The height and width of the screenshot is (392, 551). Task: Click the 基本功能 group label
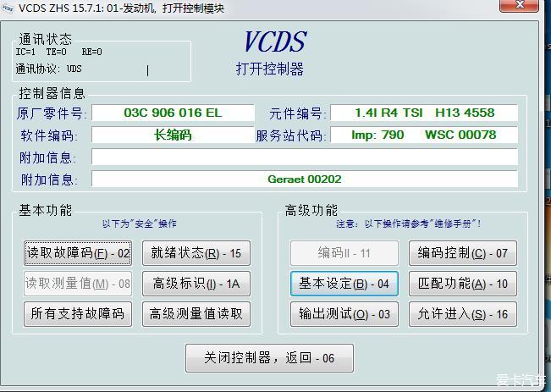46,210
